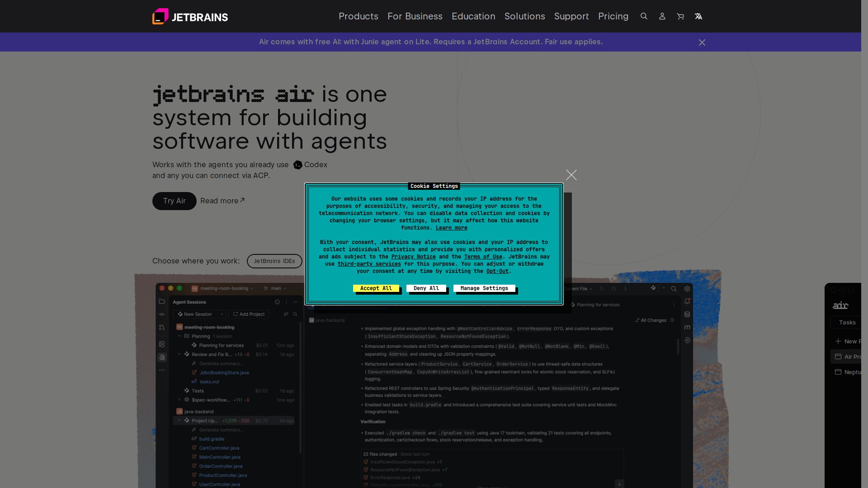Open the New Session dropdown arrow

[x=222, y=314]
